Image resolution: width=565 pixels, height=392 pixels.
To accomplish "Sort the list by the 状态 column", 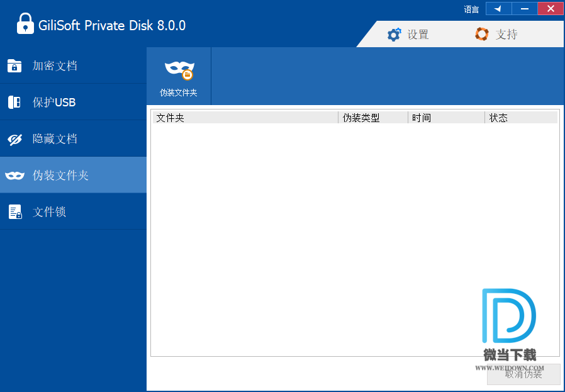I will (522, 118).
